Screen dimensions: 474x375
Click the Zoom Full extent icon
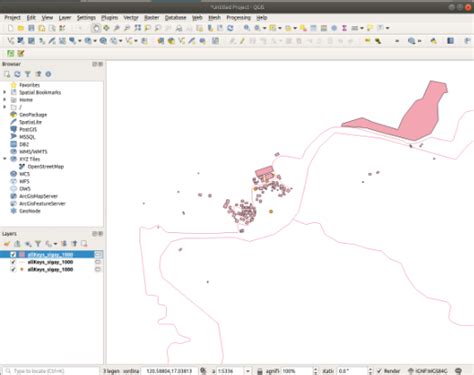(137, 28)
